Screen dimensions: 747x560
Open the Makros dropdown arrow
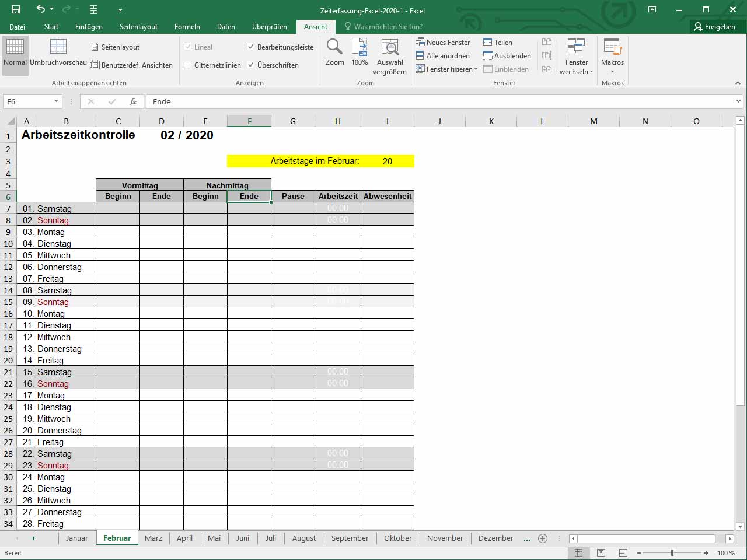click(612, 72)
